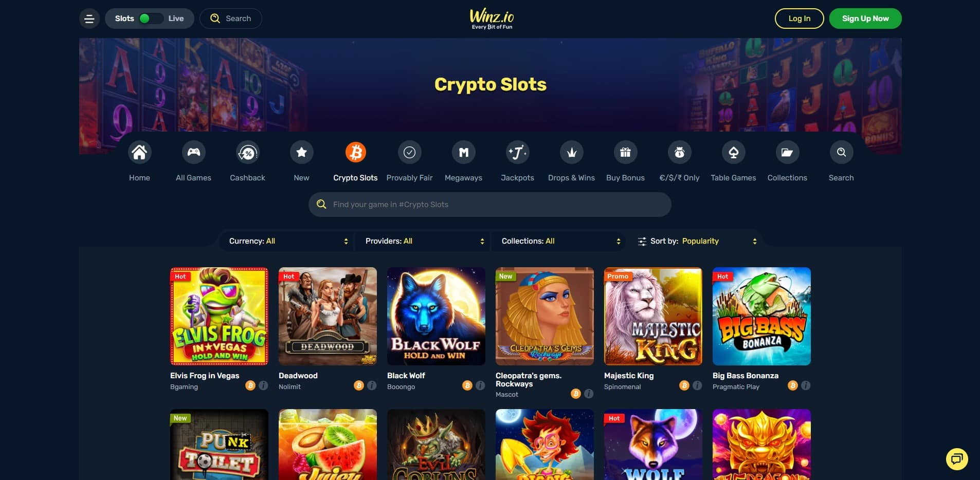This screenshot has width=980, height=480.
Task: Select the Megaways category icon
Action: click(463, 152)
